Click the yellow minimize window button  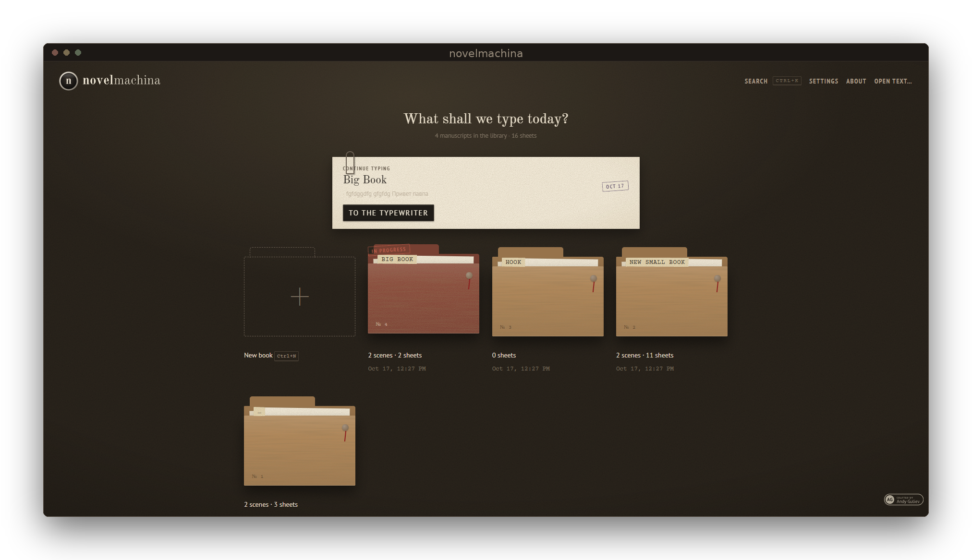pos(66,52)
